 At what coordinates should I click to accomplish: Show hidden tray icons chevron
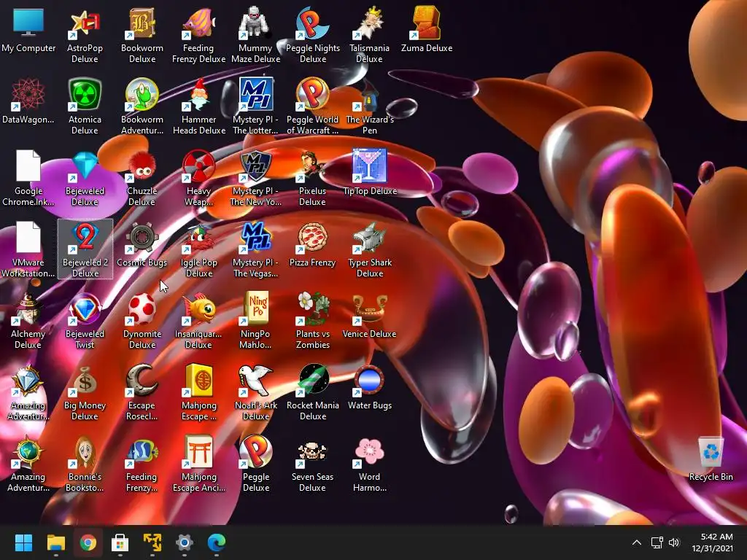(636, 542)
